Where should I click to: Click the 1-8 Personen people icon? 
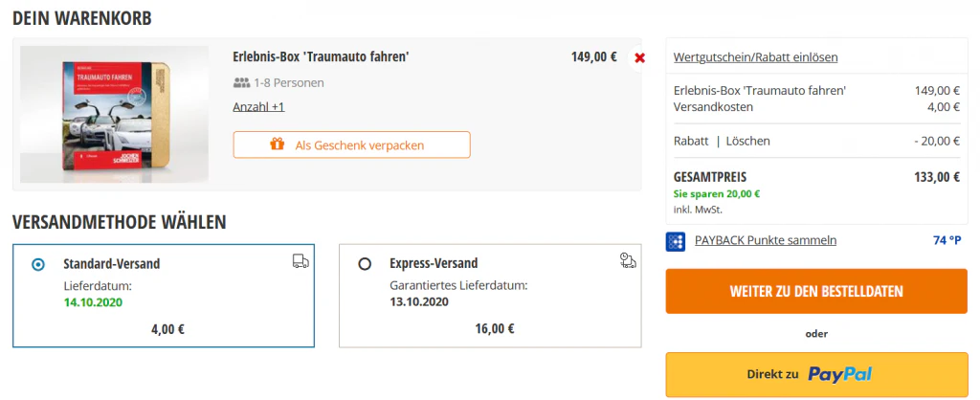coord(241,82)
